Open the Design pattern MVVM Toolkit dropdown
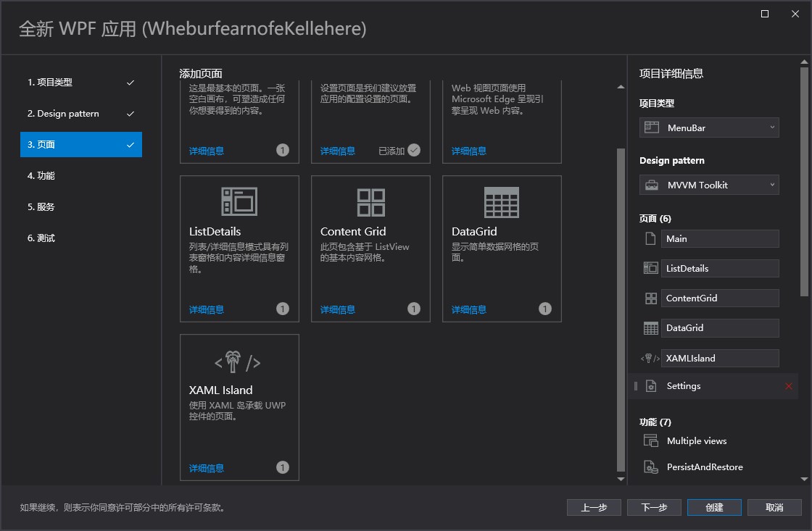Viewport: 812px width, 531px height. pyautogui.click(x=709, y=185)
